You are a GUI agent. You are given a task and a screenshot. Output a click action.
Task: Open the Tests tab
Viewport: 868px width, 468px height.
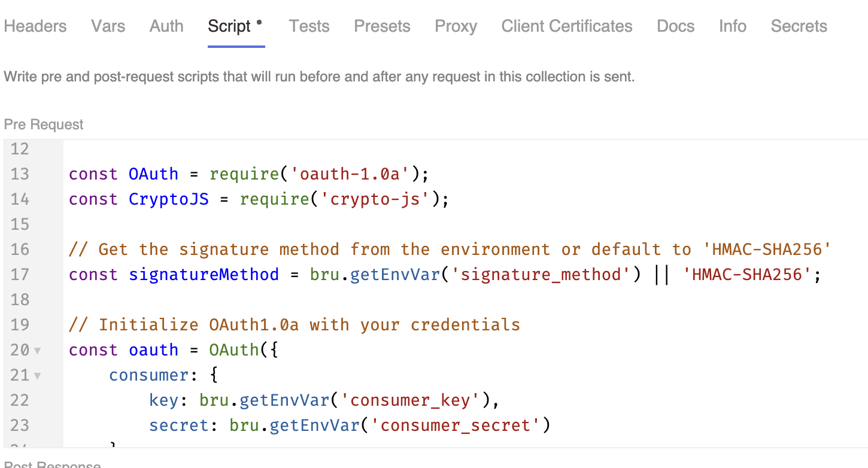click(309, 26)
